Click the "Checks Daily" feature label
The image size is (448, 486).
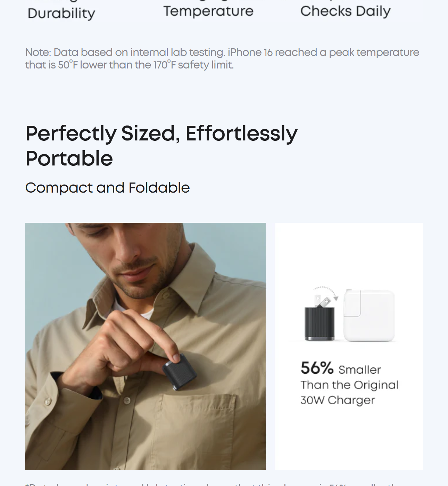[345, 11]
